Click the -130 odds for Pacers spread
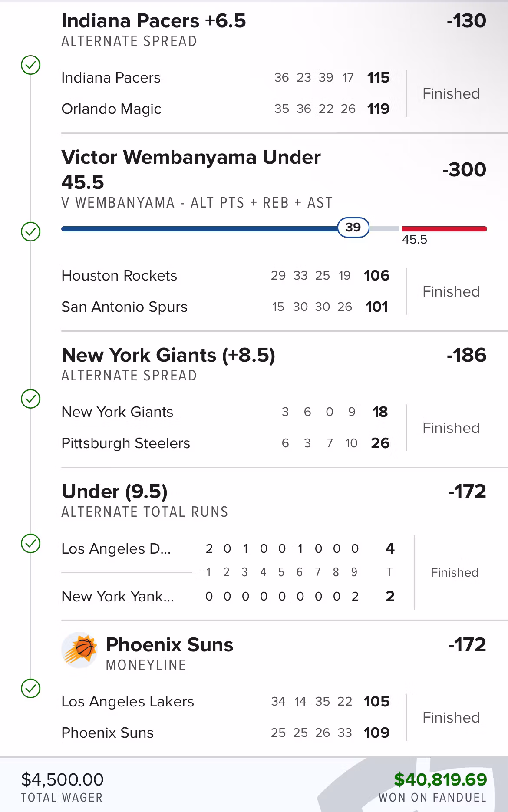 pos(466,21)
